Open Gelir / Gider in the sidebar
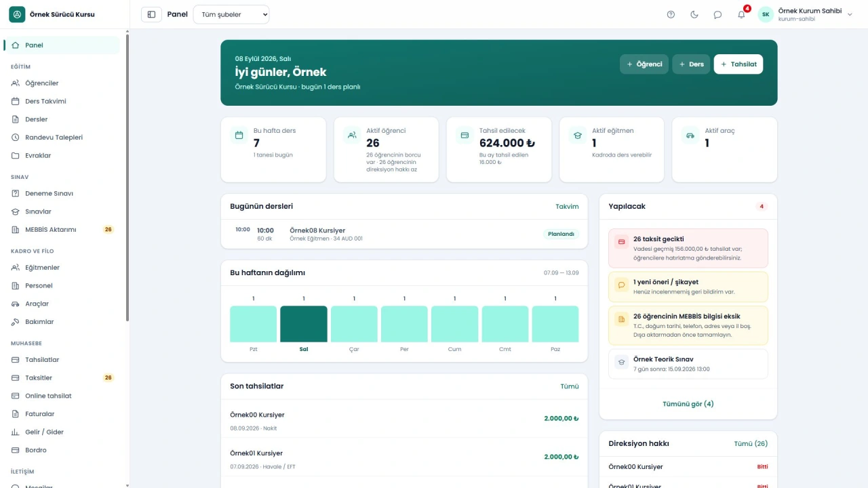The width and height of the screenshot is (868, 488). pos(62,432)
